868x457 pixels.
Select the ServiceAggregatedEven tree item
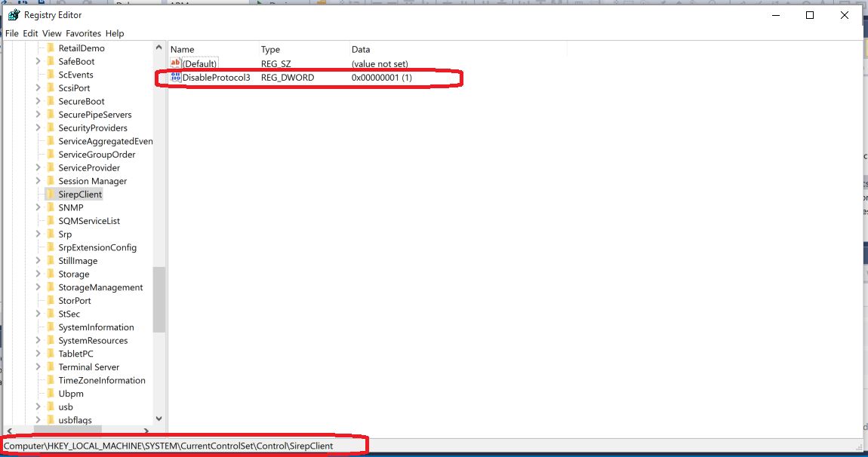106,141
